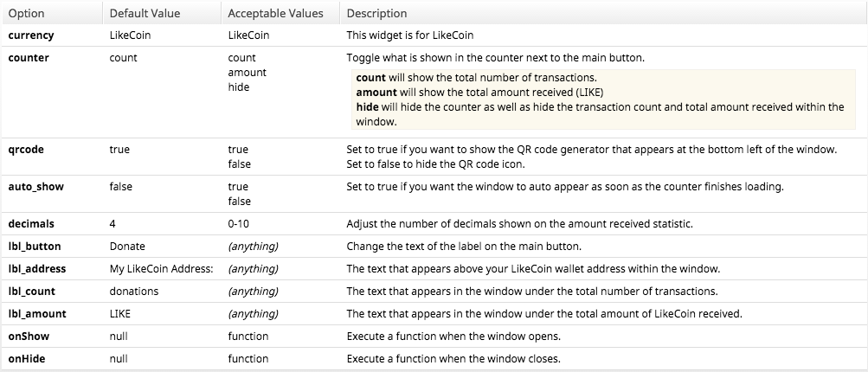Click 'hide' in counter acceptable values
This screenshot has width=868, height=372.
point(239,87)
